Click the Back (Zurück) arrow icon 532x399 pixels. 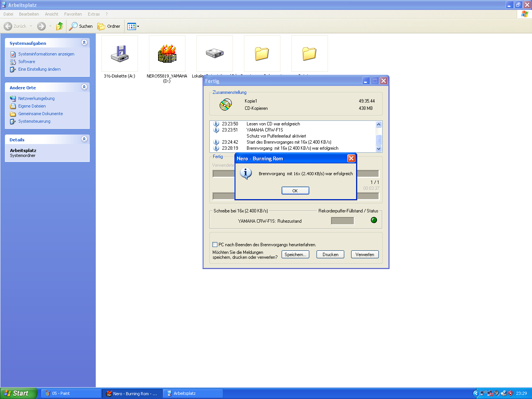pos(8,26)
